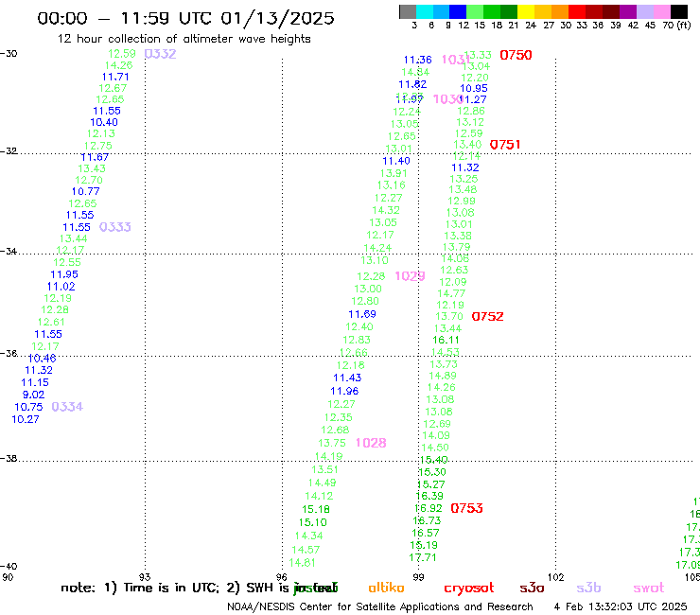Click the gray swatch in the color bar
Screen dimensions: 700x615
[x=408, y=11]
